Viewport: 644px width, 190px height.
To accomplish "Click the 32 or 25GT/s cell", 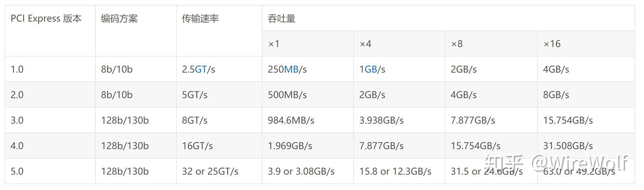I will 210,171.
